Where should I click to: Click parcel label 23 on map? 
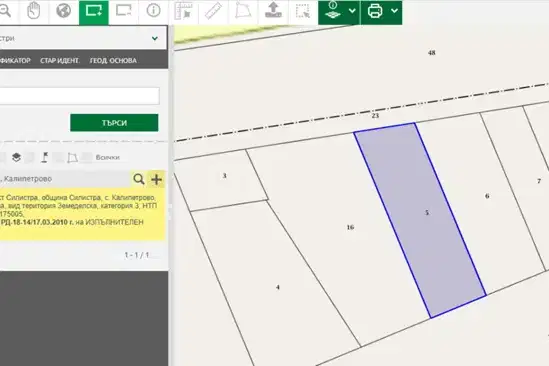click(x=375, y=115)
